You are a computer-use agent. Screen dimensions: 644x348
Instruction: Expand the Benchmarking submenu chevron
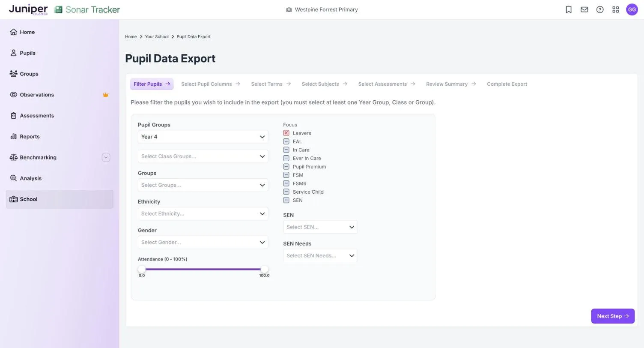[x=106, y=158]
